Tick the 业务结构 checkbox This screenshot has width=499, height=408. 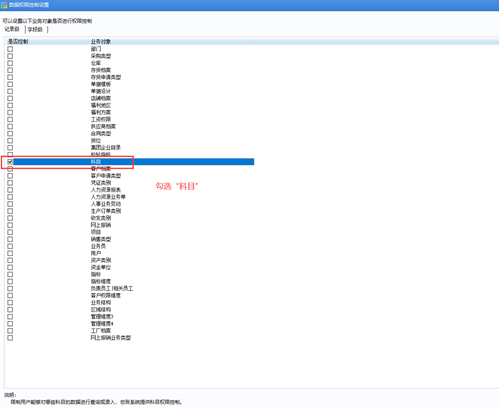tap(10, 303)
